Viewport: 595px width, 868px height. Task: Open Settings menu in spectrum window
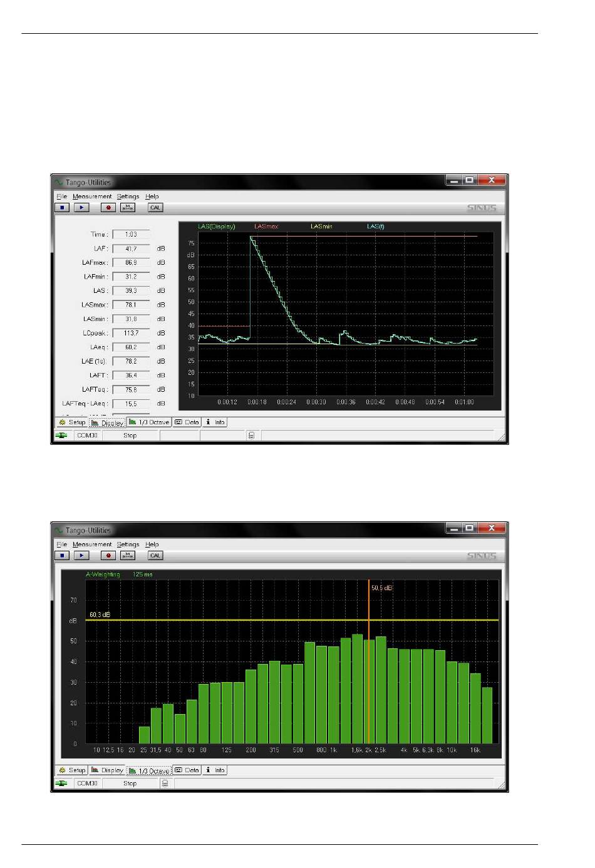(128, 544)
